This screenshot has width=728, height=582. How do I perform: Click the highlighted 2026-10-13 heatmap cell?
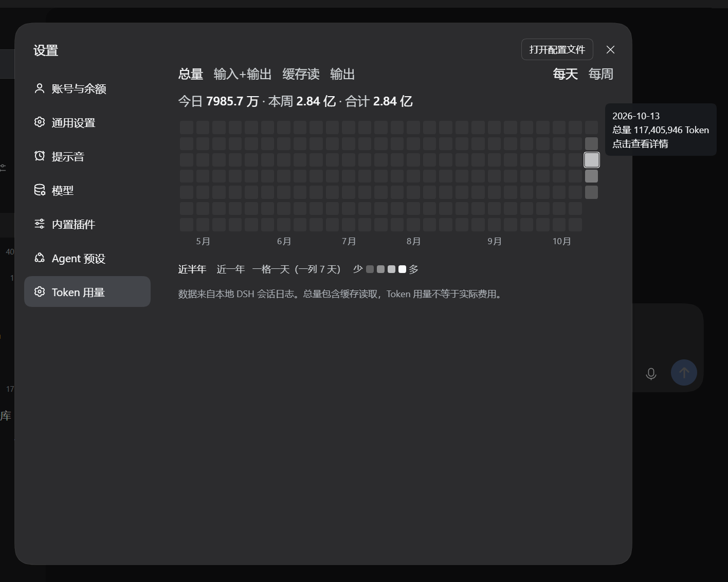coord(592,160)
